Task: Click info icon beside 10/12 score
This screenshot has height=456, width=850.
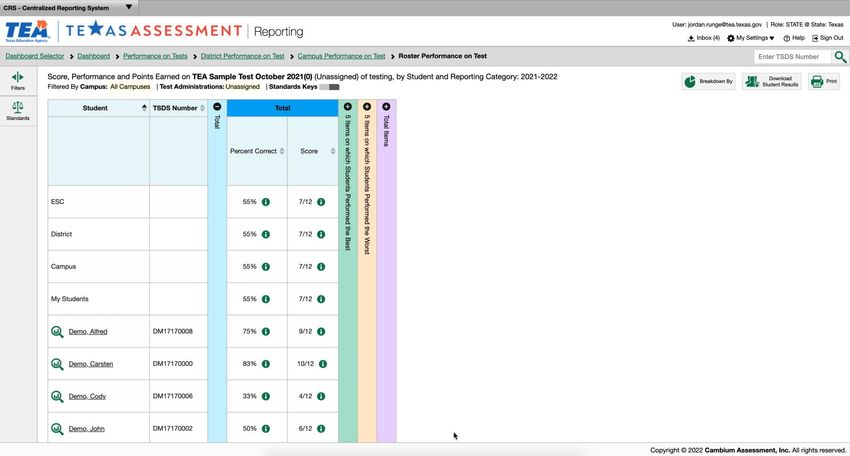Action: pos(323,364)
